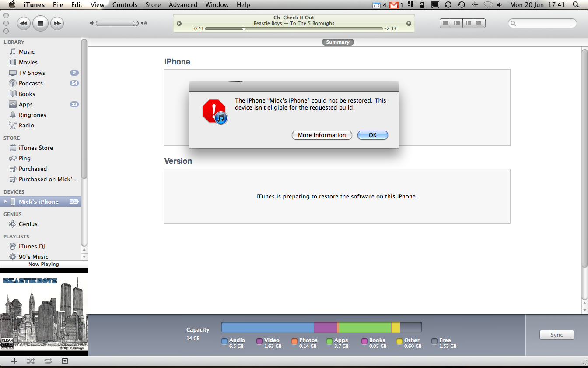The width and height of the screenshot is (588, 368).
Task: Expand Mick's iPhone disclosure triangle
Action: pos(5,202)
